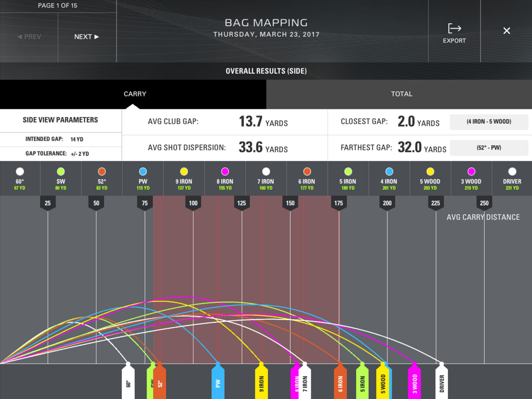Image resolution: width=532 pixels, height=399 pixels.
Task: Click the Page 1 of 15 indicator
Action: (x=58, y=6)
